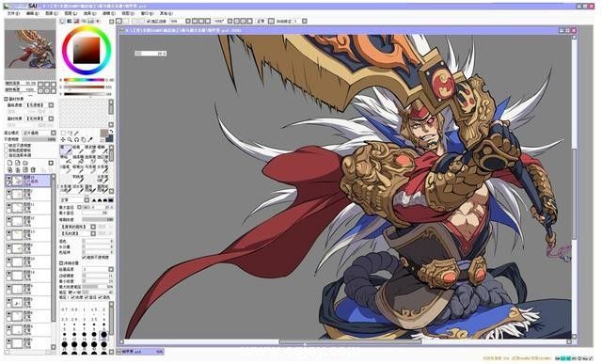Select the lasso selection tool
The width and height of the screenshot is (602, 364).
point(70,133)
